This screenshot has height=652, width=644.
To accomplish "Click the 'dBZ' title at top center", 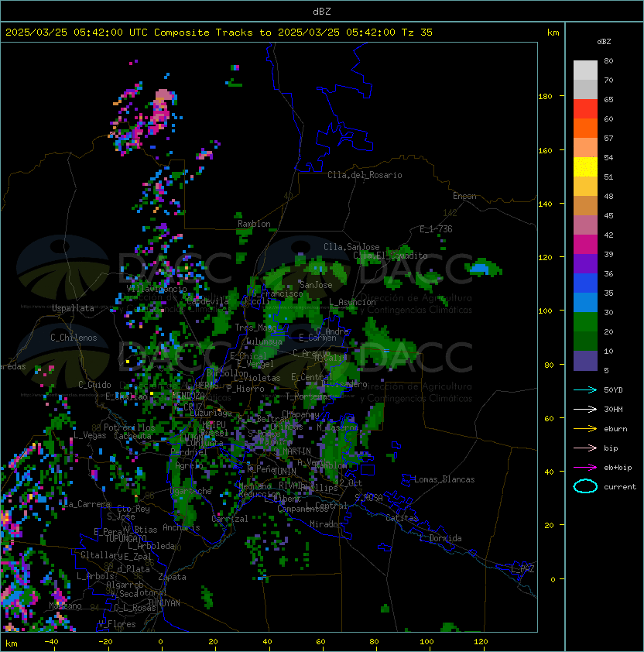I will point(322,11).
